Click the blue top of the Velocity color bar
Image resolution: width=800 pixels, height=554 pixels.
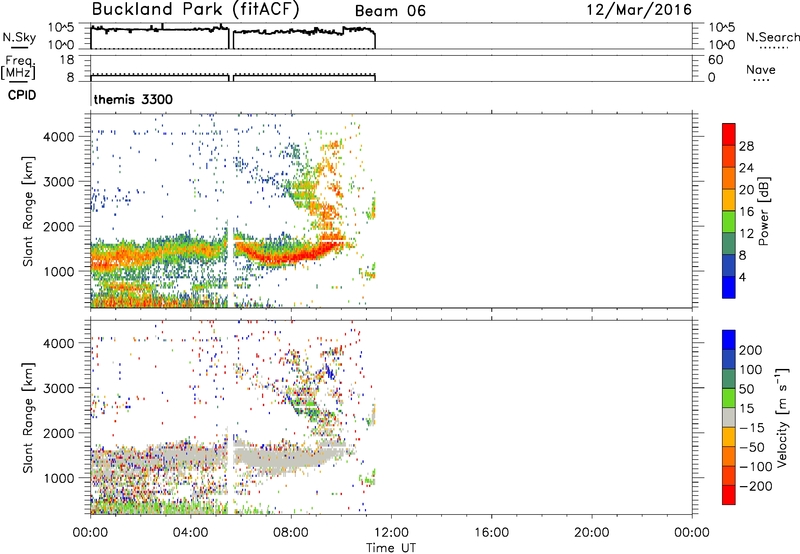729,339
